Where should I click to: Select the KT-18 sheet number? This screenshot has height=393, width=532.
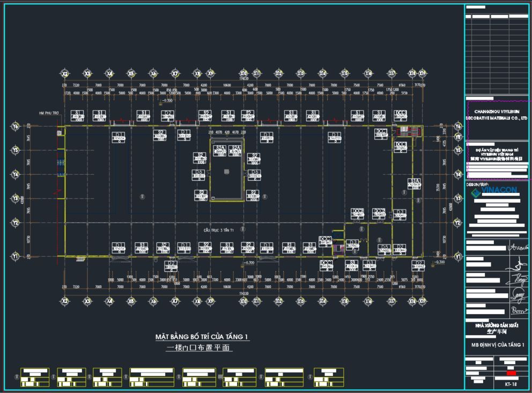[x=510, y=384]
